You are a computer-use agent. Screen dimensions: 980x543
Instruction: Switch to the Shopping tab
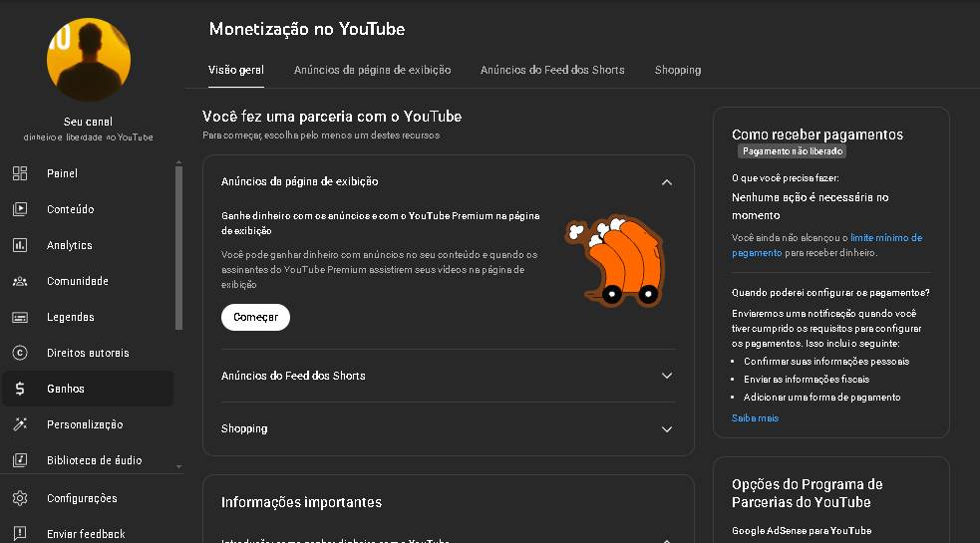pos(677,70)
